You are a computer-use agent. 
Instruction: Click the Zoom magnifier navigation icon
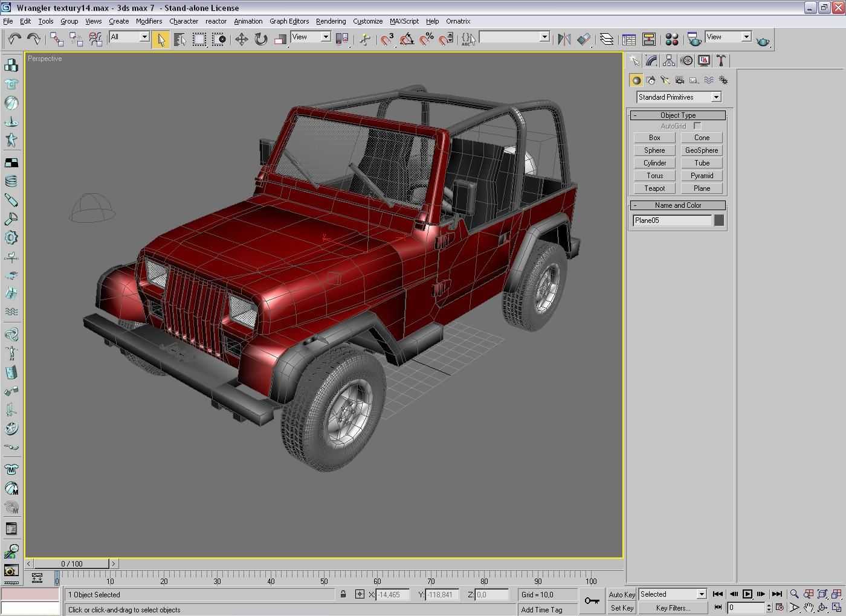(x=795, y=594)
